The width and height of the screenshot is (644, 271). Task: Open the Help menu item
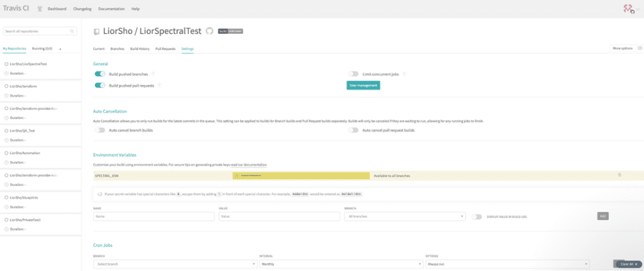pyautogui.click(x=136, y=9)
